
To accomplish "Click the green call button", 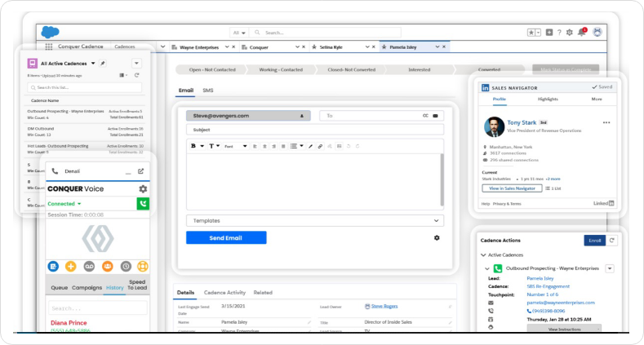I will (x=143, y=203).
